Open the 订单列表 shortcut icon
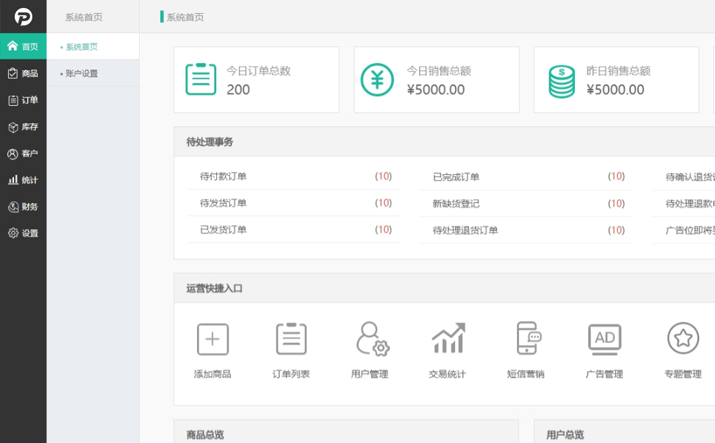Image resolution: width=715 pixels, height=443 pixels. pyautogui.click(x=291, y=339)
